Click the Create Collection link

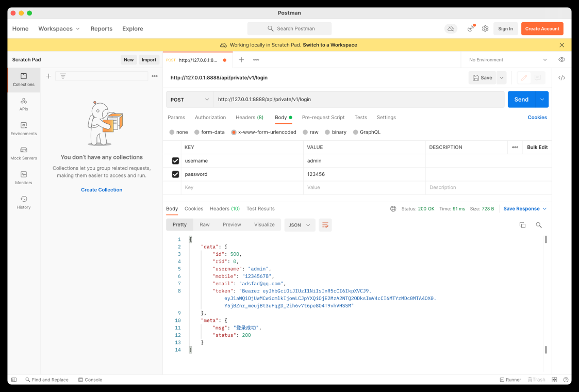click(x=102, y=190)
